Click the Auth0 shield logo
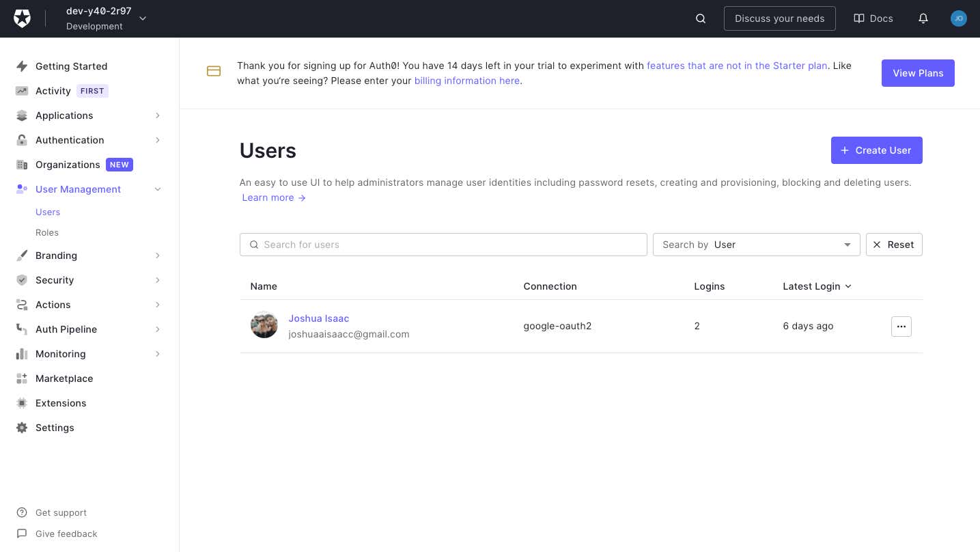Viewport: 980px width, 552px height. pyautogui.click(x=23, y=18)
